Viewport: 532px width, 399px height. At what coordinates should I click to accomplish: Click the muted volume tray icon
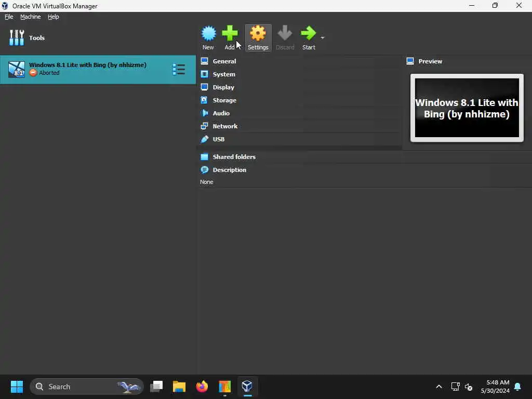(469, 387)
